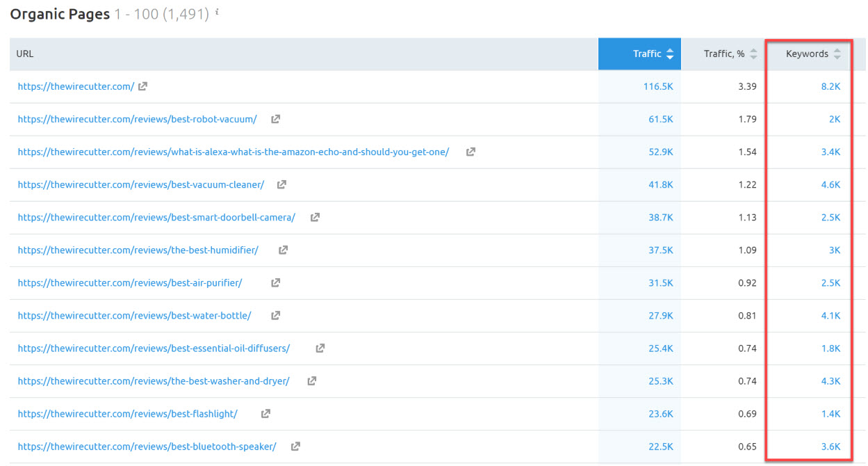Click 8.2K keywords value for homepage
Viewport: 868px width, 466px height.
(x=830, y=87)
